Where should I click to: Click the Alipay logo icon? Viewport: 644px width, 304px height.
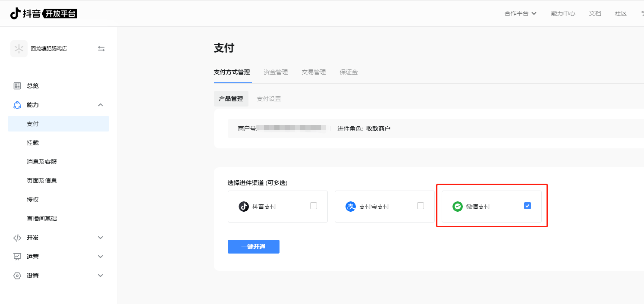coord(351,207)
